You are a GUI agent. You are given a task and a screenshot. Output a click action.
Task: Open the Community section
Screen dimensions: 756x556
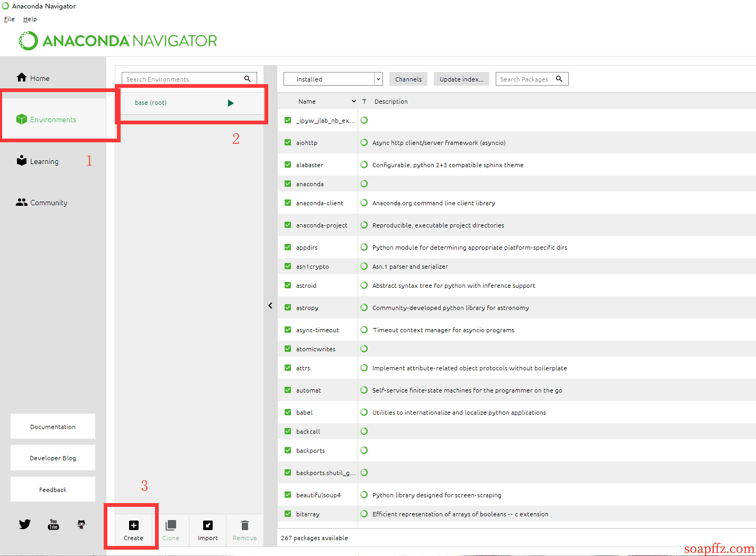(42, 203)
